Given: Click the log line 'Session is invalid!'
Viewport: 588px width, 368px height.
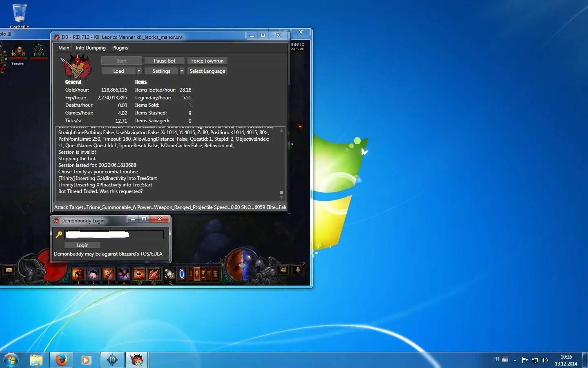Looking at the screenshot, I should pos(77,152).
